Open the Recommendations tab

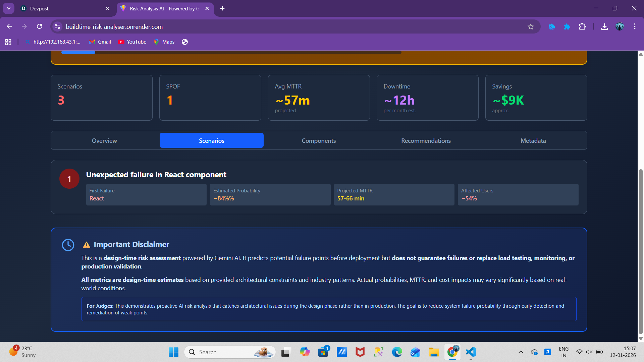tap(426, 141)
